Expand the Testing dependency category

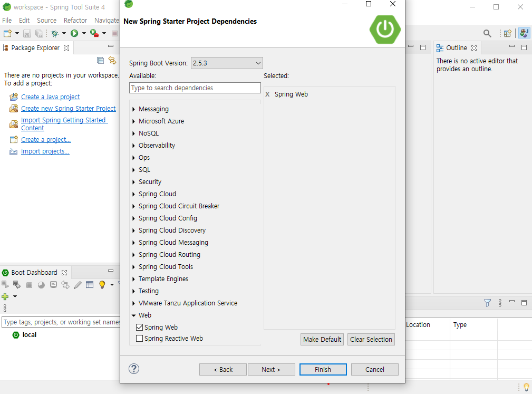coord(134,291)
